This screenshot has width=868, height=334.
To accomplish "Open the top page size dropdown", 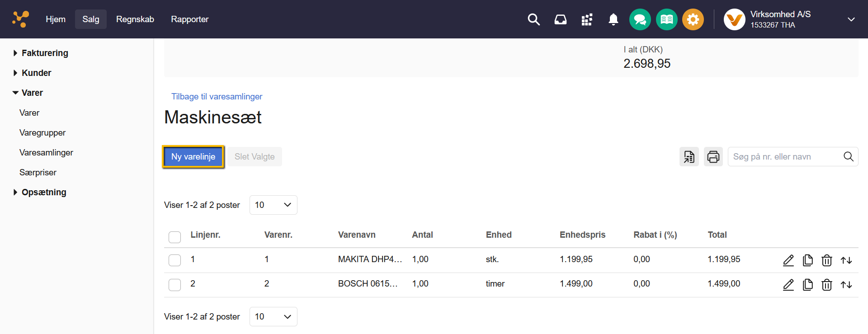I will pos(273,205).
